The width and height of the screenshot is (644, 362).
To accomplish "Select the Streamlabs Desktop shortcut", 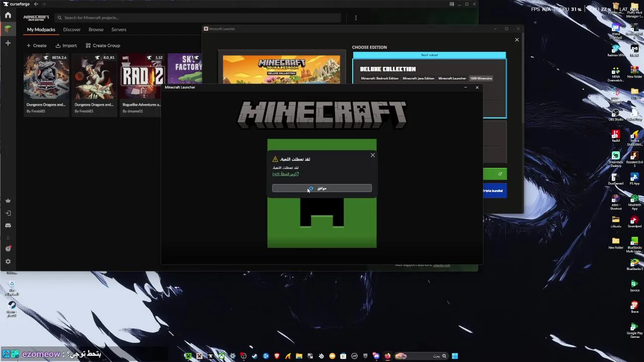I will pyautogui.click(x=616, y=158).
